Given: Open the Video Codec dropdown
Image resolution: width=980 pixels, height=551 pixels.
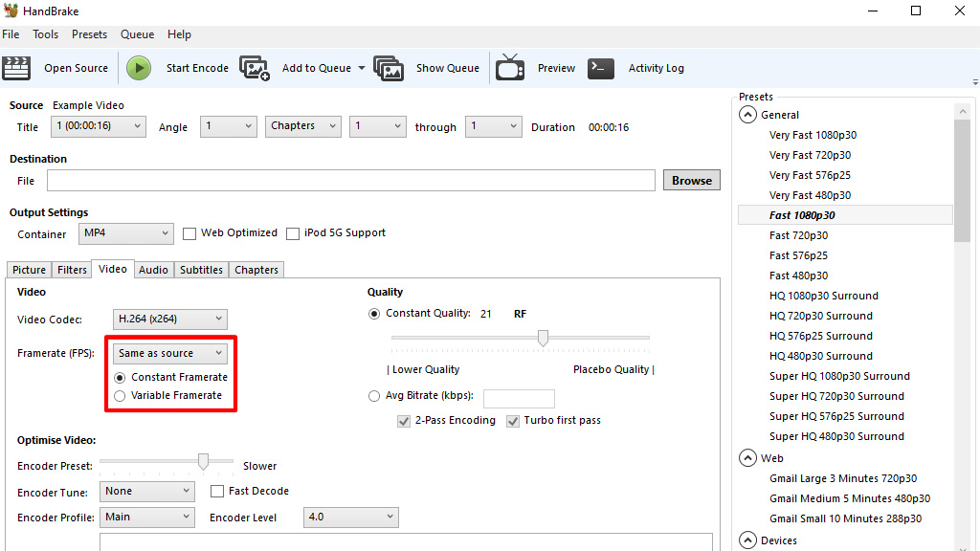Looking at the screenshot, I should click(169, 319).
